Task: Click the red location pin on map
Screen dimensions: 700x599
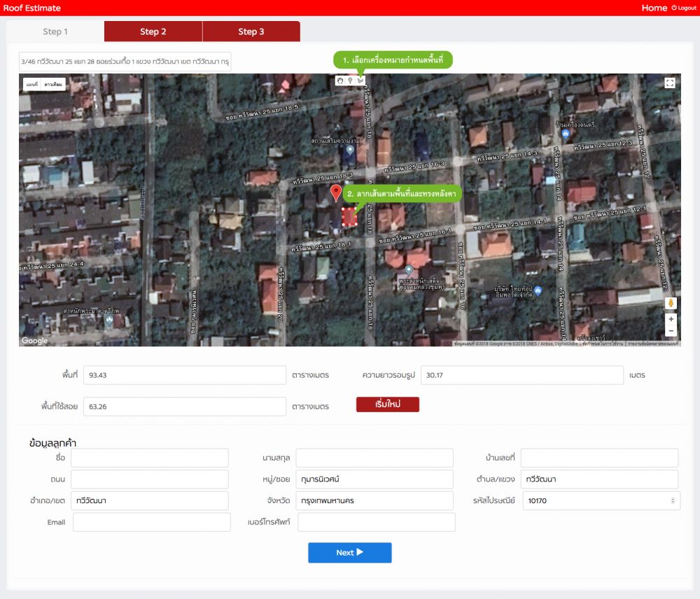Action: pos(336,193)
